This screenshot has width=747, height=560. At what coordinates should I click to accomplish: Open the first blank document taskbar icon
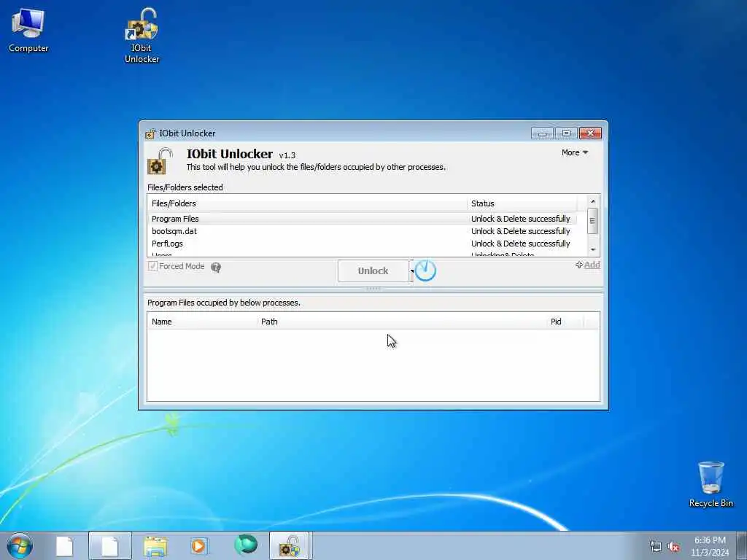64,546
